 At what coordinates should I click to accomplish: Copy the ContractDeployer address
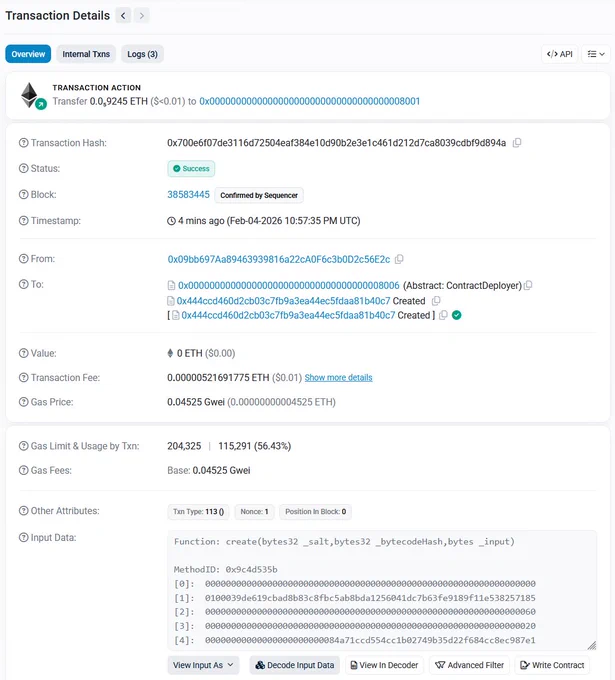pos(528,285)
